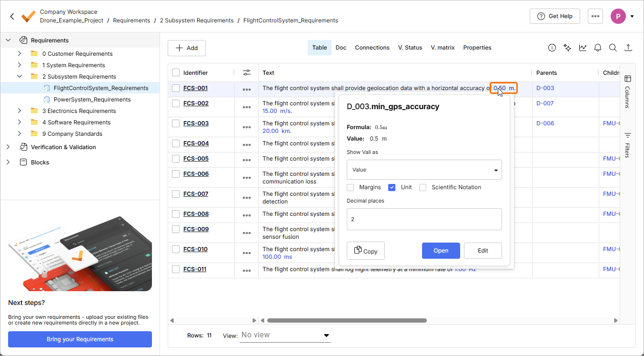644x356 pixels.
Task: Enable the Margins checkbox
Action: coord(351,188)
